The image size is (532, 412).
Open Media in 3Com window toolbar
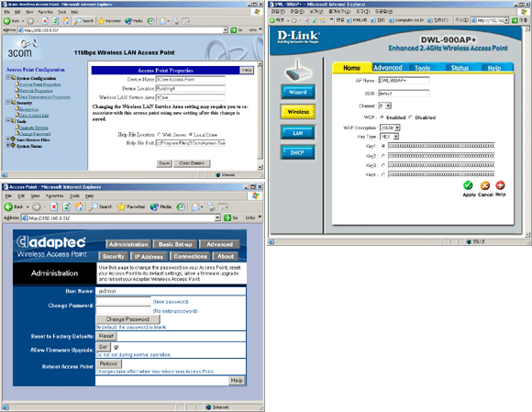point(134,21)
